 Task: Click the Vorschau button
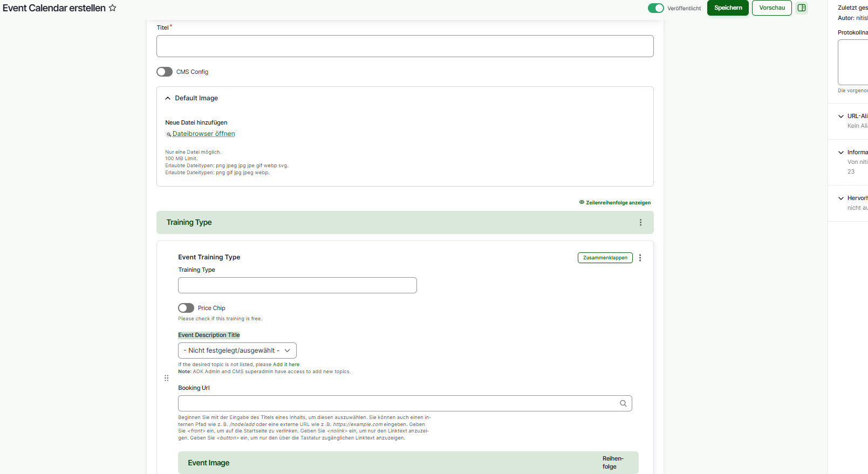(x=771, y=8)
